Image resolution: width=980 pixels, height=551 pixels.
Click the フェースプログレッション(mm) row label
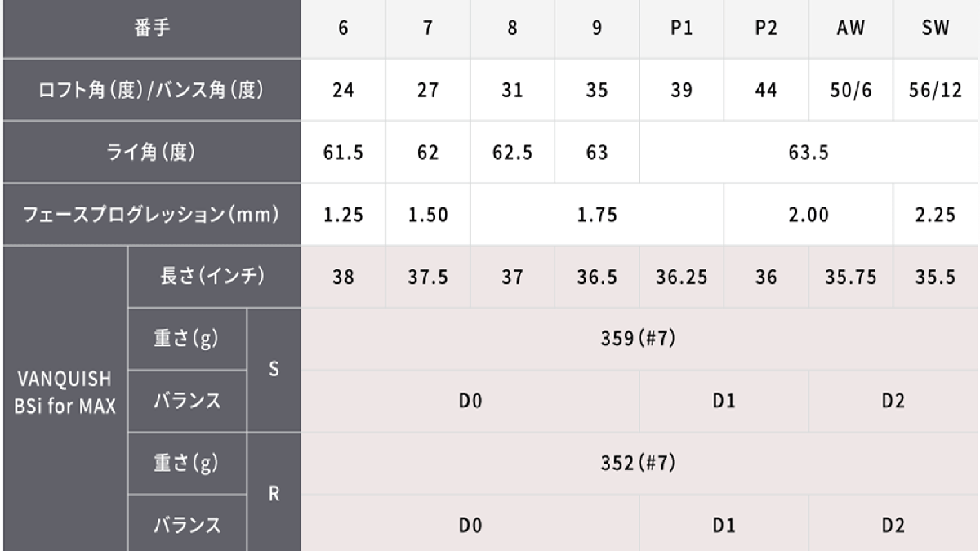pyautogui.click(x=151, y=215)
